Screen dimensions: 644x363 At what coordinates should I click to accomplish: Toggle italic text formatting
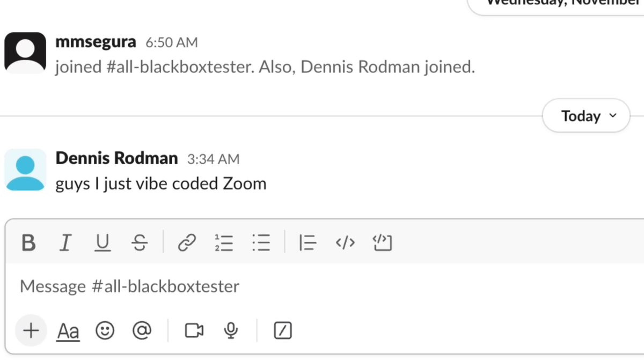coord(65,243)
